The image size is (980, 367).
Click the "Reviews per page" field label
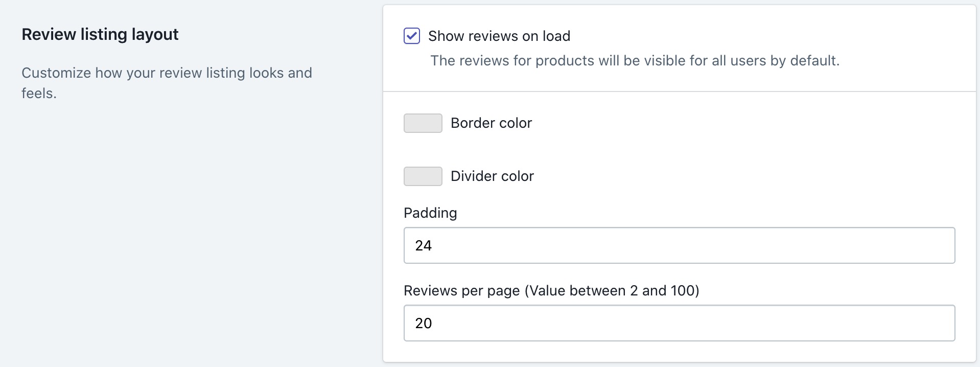pyautogui.click(x=462, y=291)
